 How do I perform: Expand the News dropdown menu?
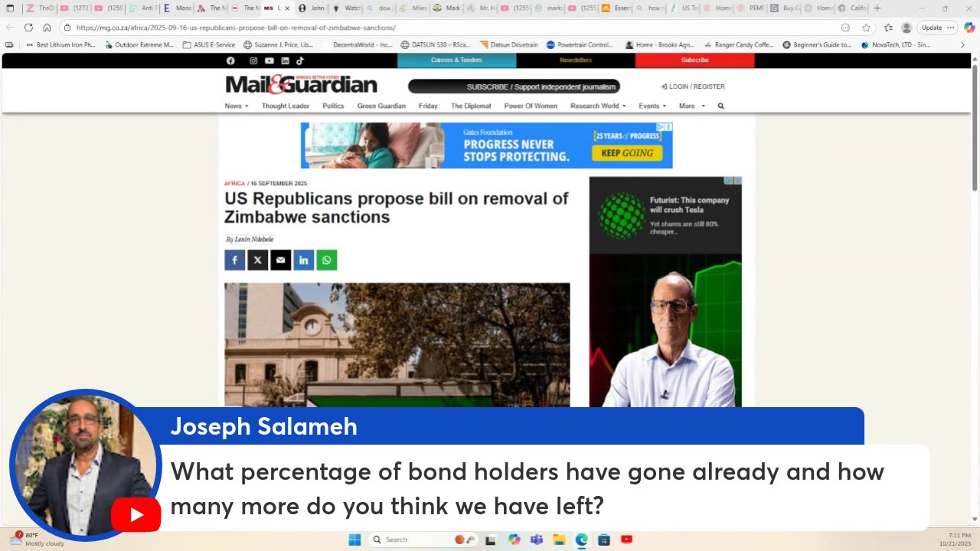pos(237,106)
